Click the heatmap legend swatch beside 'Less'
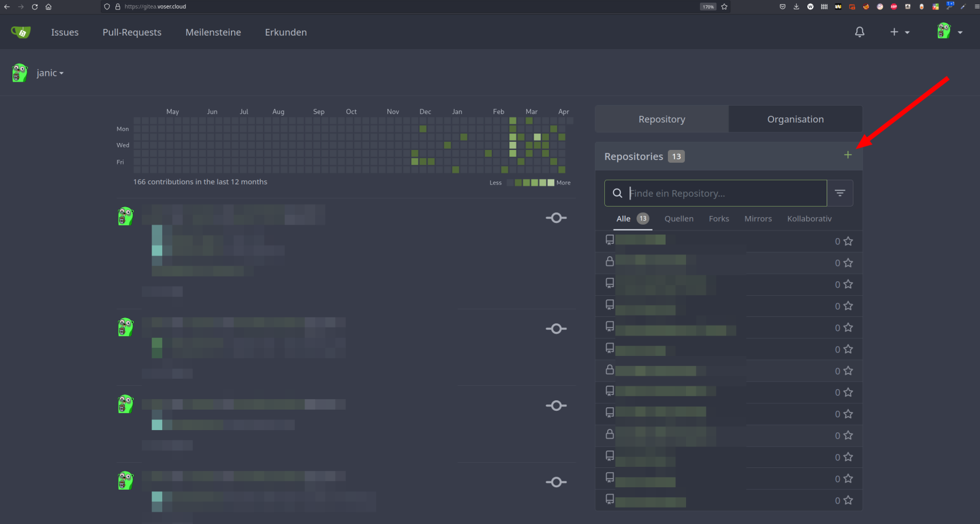 (x=510, y=183)
